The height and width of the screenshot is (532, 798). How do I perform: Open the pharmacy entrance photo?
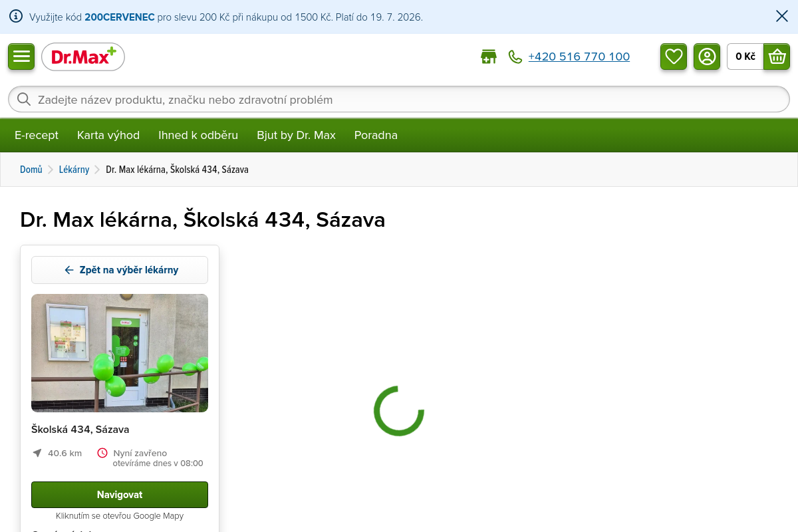coord(120,353)
